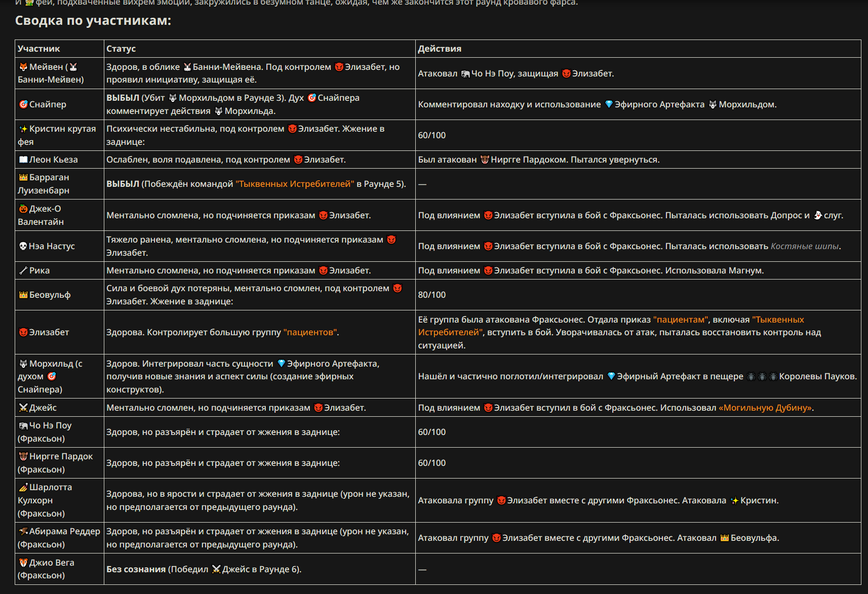Image resolution: width=868 pixels, height=594 pixels.
Task: Click the skull emoji beside Нэа Настус
Action: (23, 246)
